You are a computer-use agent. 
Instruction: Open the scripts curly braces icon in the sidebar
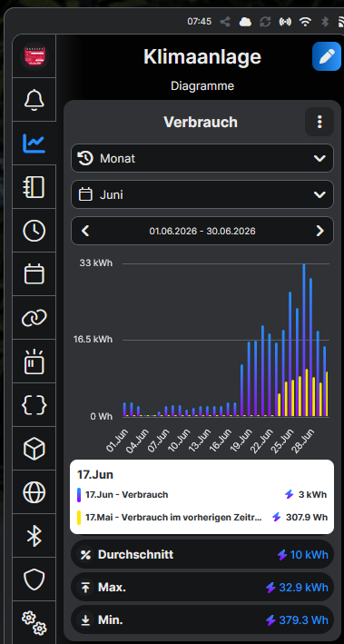pyautogui.click(x=34, y=405)
